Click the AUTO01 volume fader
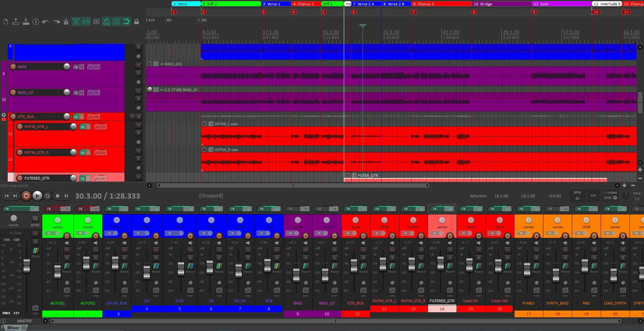The width and height of the screenshot is (644, 331). [57, 272]
